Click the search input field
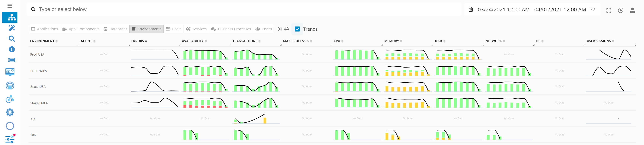Image resolution: width=644 pixels, height=145 pixels. (225, 10)
